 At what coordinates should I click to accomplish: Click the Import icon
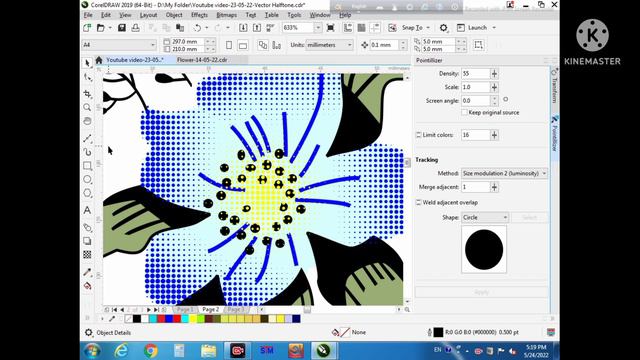tap(243, 28)
